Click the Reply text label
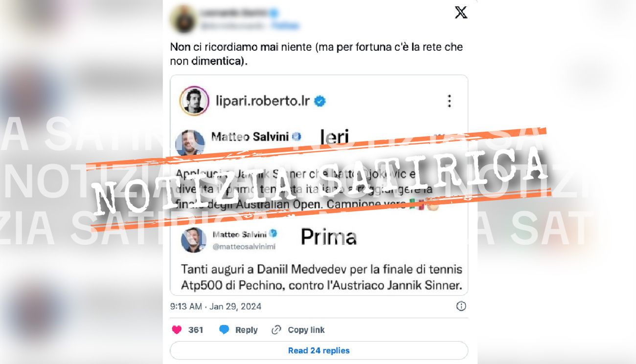This screenshot has height=364, width=636. [x=246, y=330]
